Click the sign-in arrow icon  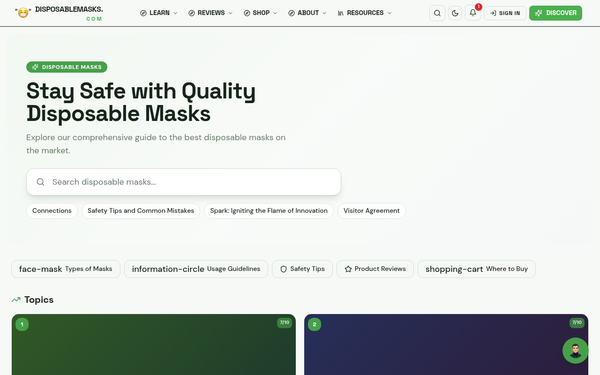tap(493, 13)
